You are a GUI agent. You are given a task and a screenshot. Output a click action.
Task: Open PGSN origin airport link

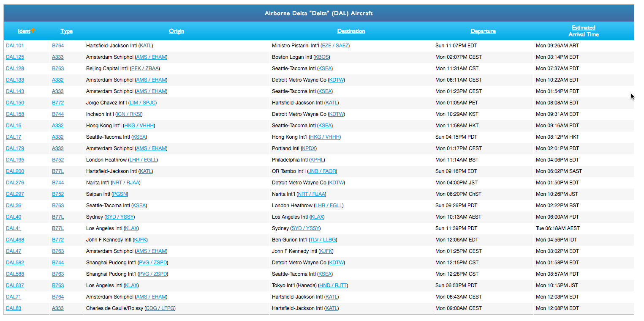pos(120,194)
